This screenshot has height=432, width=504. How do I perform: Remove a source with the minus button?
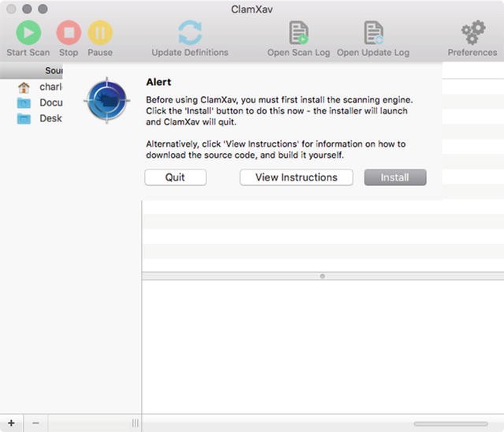click(35, 423)
